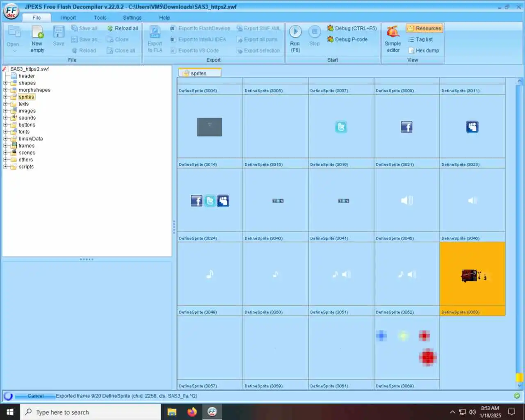
Task: Click Export to FlashDevelop
Action: click(200, 28)
